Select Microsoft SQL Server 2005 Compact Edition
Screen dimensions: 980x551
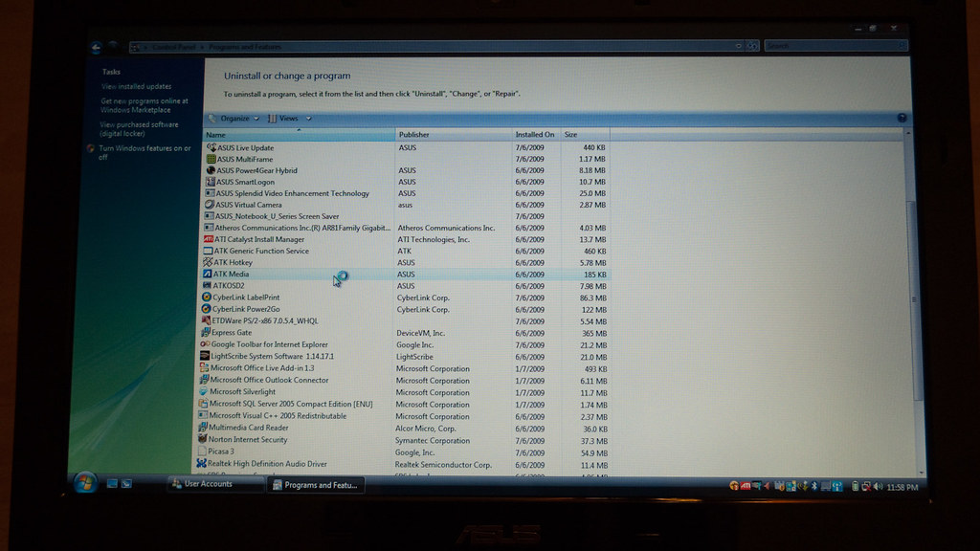pyautogui.click(x=404, y=405)
